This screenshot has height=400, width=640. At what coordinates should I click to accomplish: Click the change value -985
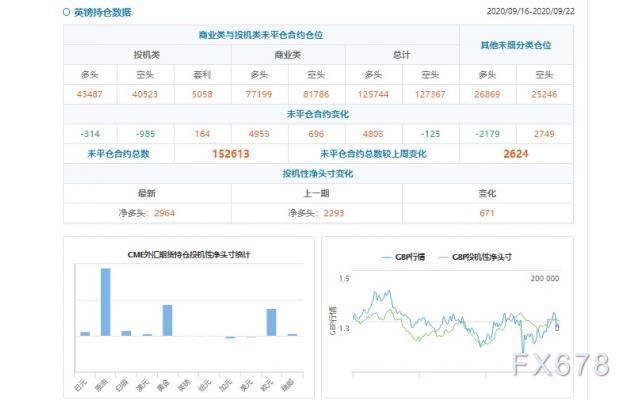click(x=145, y=134)
